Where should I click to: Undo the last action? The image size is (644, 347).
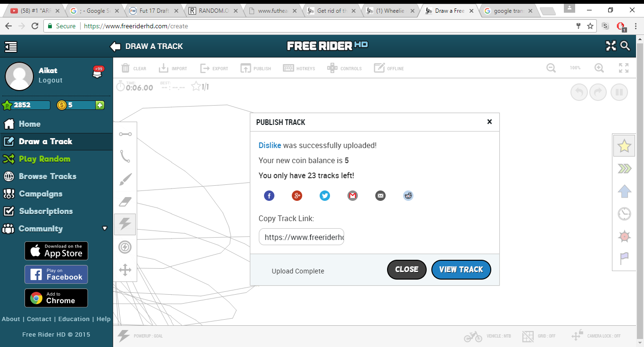click(579, 92)
